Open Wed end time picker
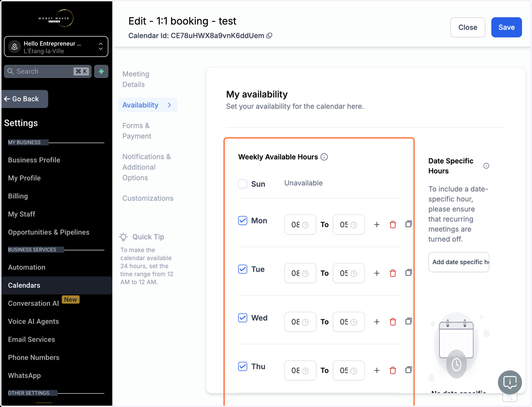The height and width of the screenshot is (407, 532). [x=348, y=322]
